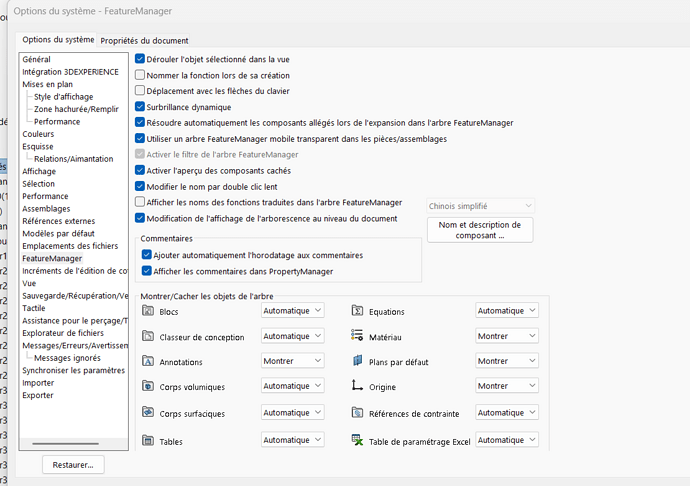Open the Matériau Montrer dropdown

pos(507,336)
